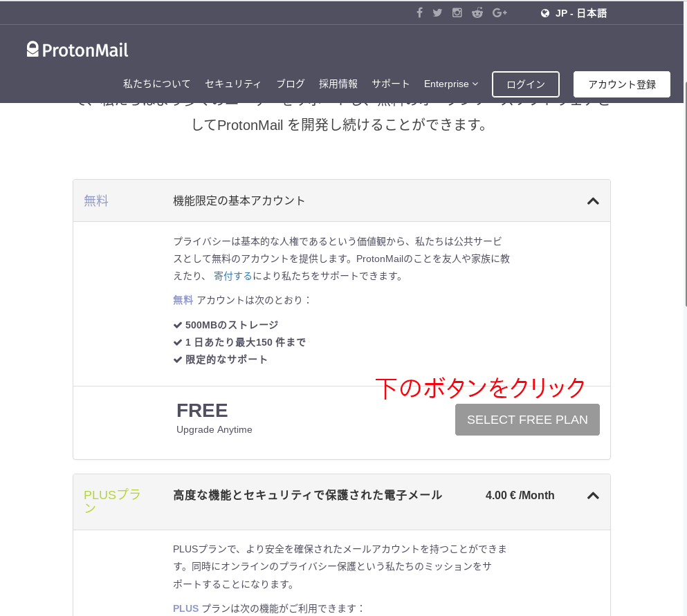
Task: Click the page vertical scrollbar
Action: click(684, 195)
